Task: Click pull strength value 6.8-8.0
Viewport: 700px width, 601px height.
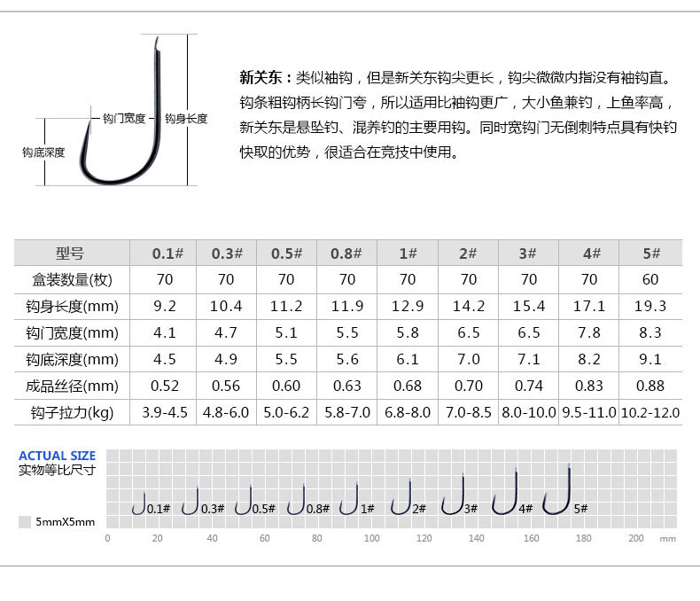Action: 408,412
